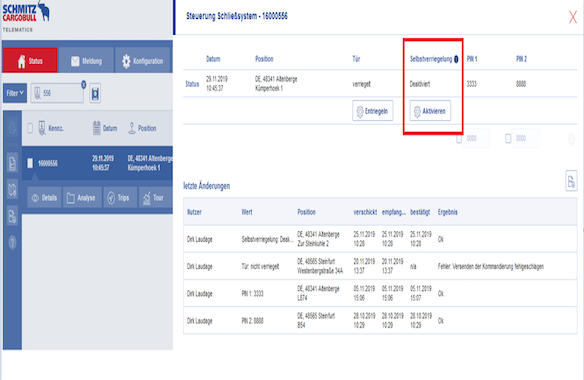Click the save filter icon next to search field
This screenshot has width=584, height=380.
pos(95,93)
